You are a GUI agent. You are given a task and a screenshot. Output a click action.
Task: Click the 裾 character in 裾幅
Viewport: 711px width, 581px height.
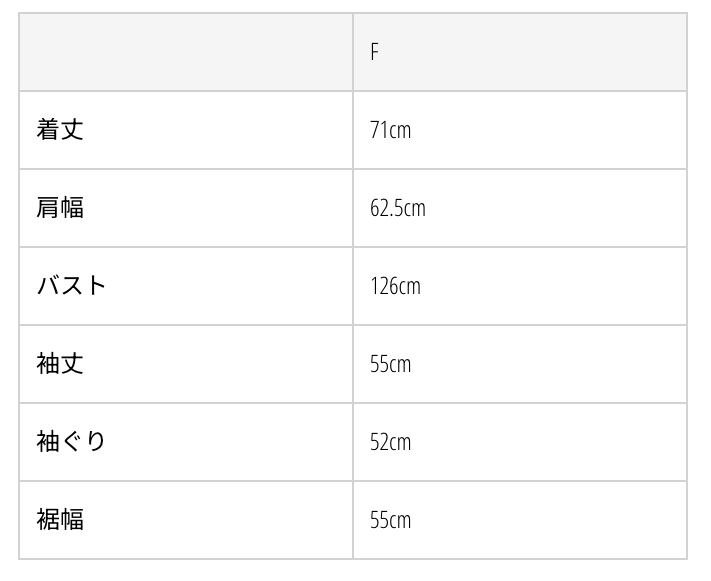(x=48, y=520)
